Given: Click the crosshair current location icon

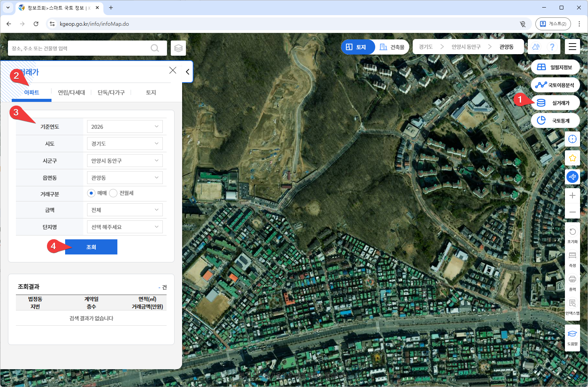Looking at the screenshot, I should click(572, 139).
